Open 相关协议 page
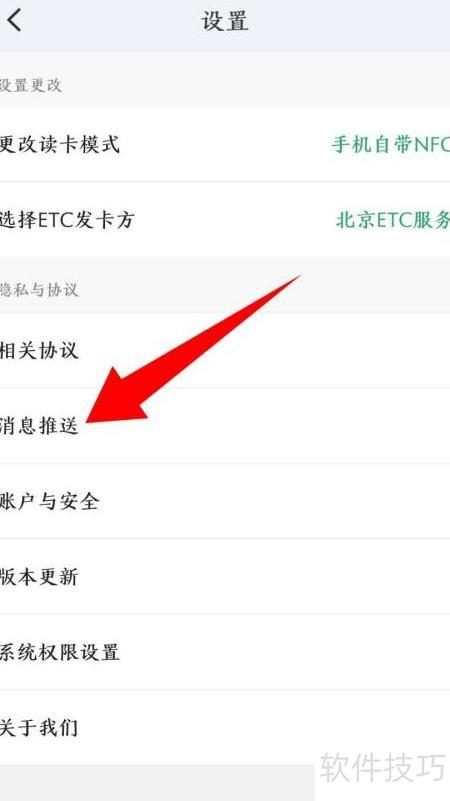 [225, 350]
